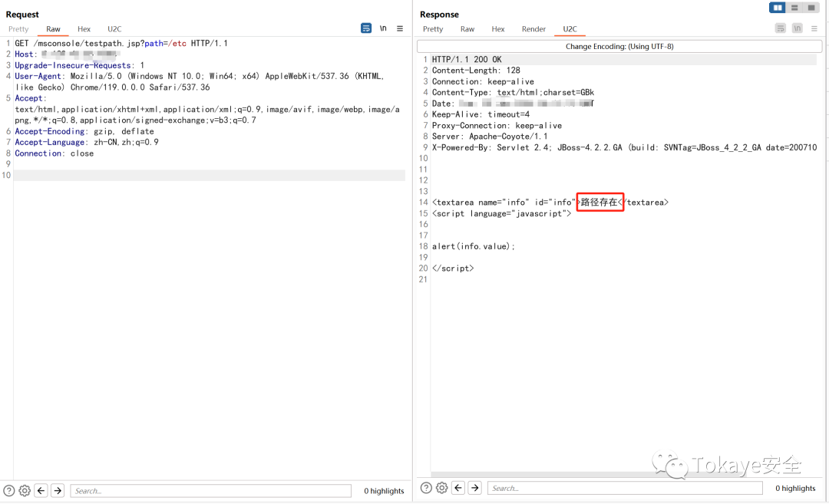Screen dimensions: 829x504
Task: Select top-bottom stacked layout view icon
Action: (x=794, y=8)
